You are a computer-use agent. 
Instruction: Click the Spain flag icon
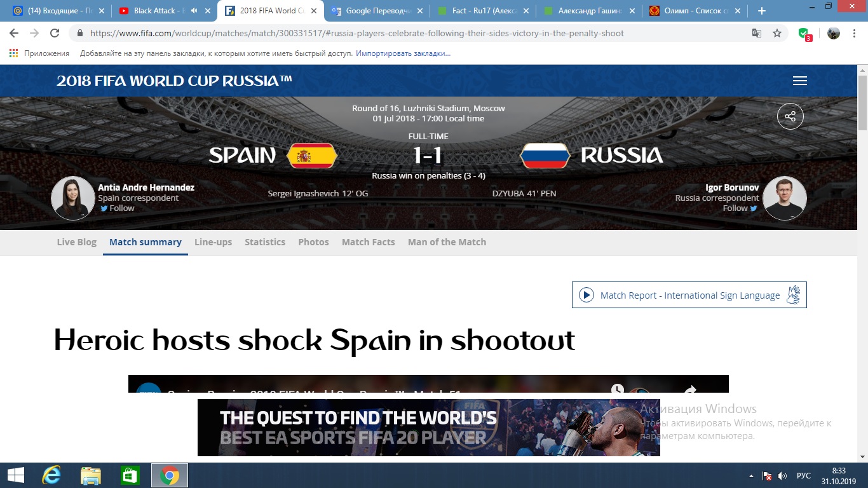pyautogui.click(x=312, y=156)
